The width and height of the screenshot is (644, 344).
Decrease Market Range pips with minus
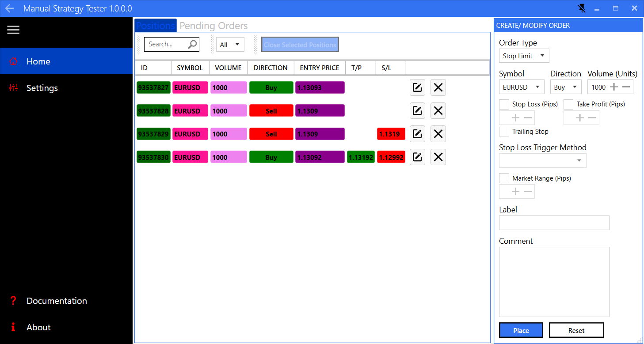point(528,192)
